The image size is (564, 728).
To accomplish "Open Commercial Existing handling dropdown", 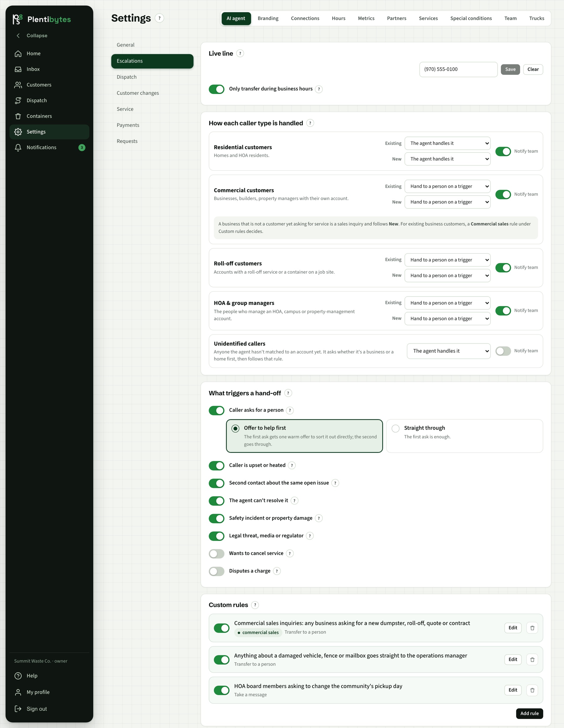I will (448, 187).
